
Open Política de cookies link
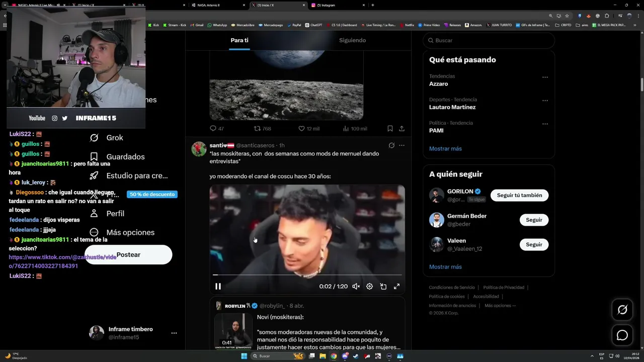pos(447,297)
